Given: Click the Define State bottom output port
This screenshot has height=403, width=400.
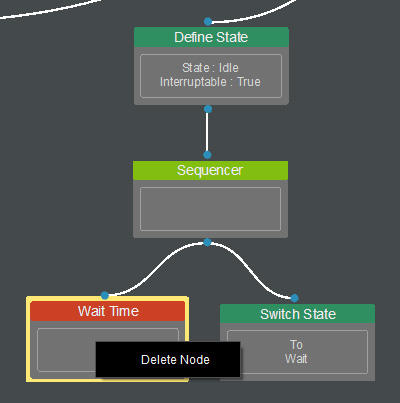Looking at the screenshot, I should [x=208, y=109].
